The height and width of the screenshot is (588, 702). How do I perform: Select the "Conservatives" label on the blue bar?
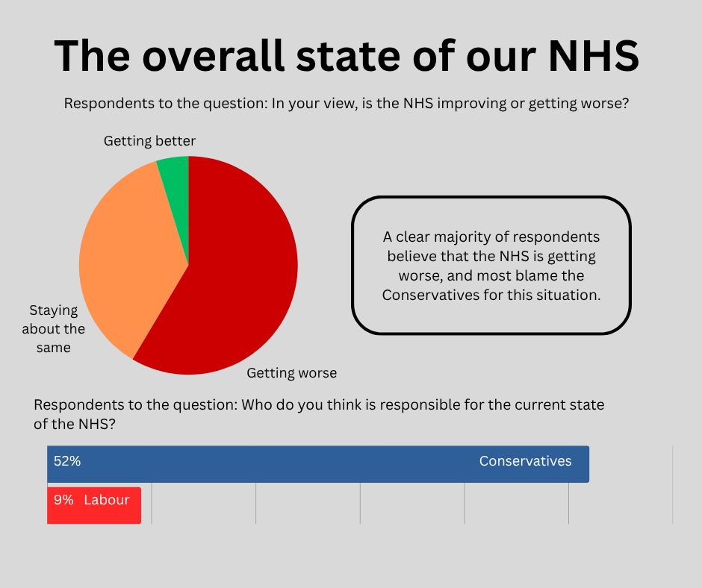tap(525, 461)
